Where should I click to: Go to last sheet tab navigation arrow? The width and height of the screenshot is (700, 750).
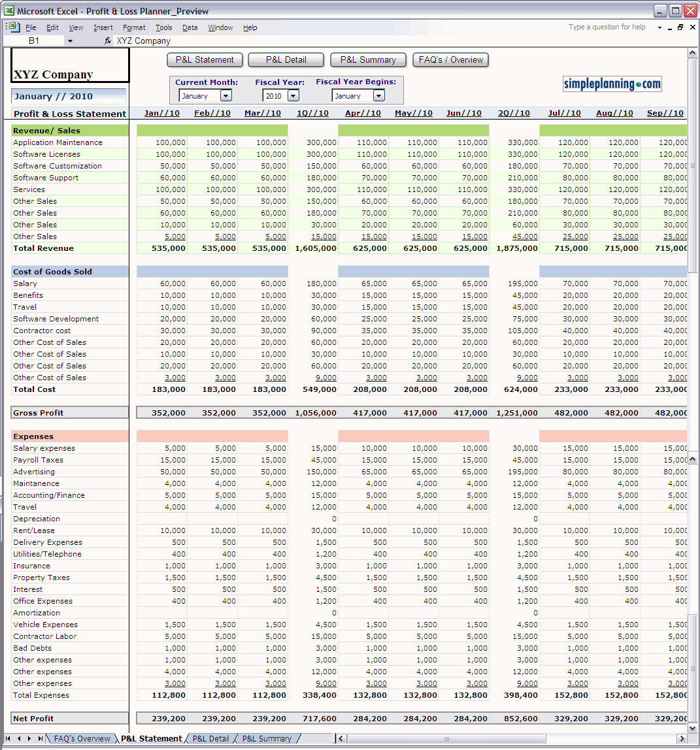click(x=40, y=738)
